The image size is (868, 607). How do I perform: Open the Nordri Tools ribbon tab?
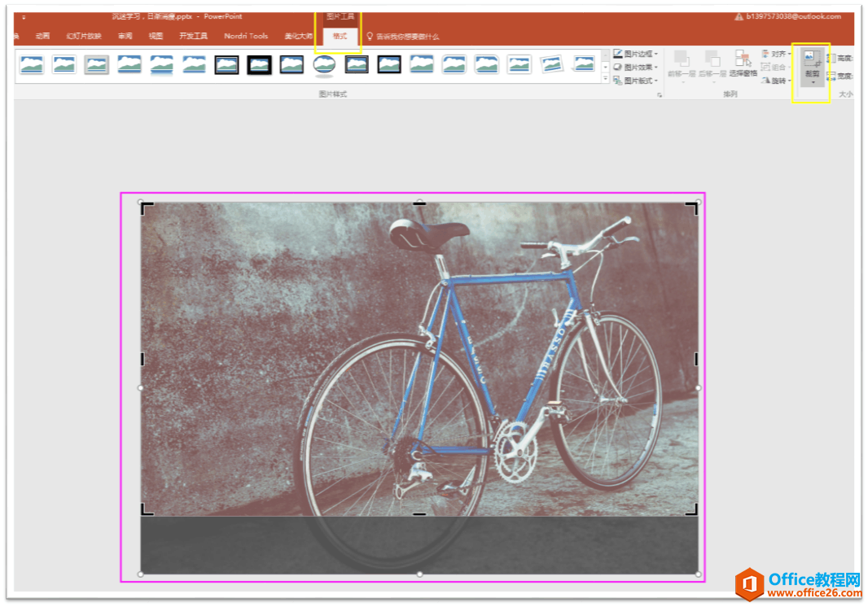246,37
